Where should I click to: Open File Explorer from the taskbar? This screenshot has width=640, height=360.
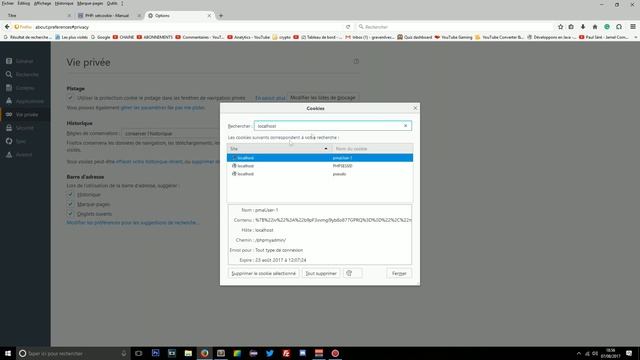(x=188, y=353)
